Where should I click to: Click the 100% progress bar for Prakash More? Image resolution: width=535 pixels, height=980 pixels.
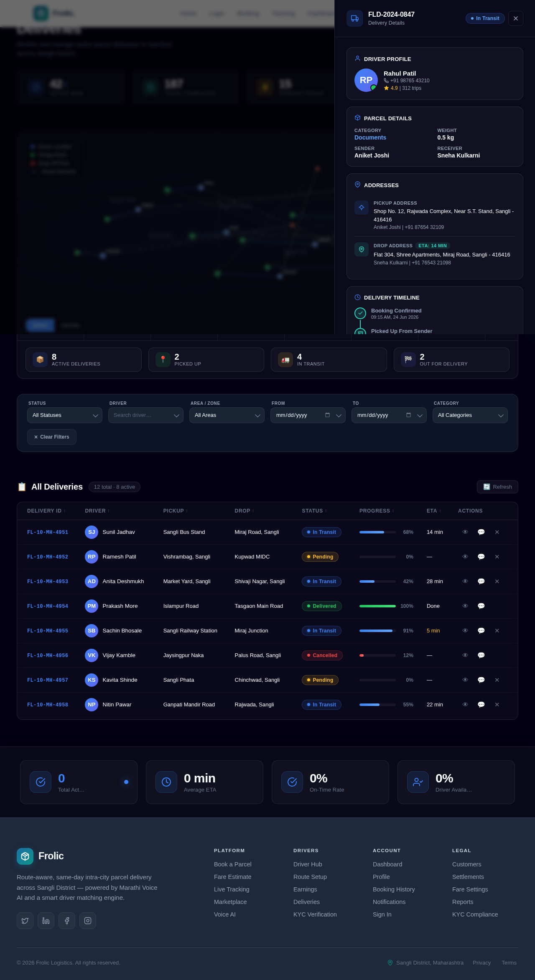377,606
